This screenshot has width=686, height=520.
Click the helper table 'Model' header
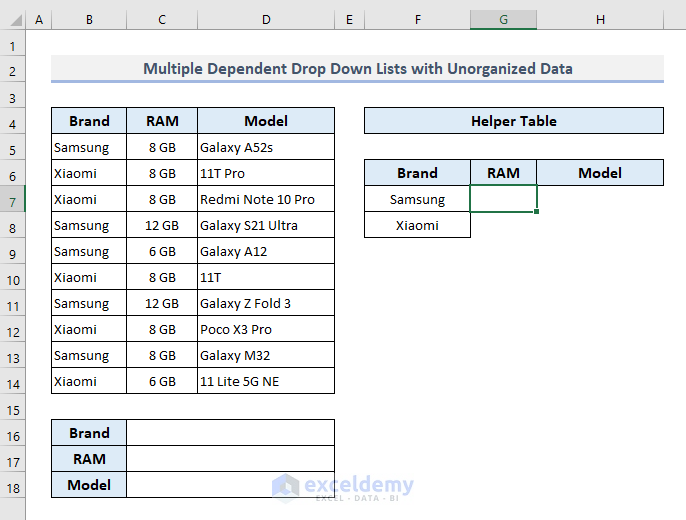click(600, 173)
